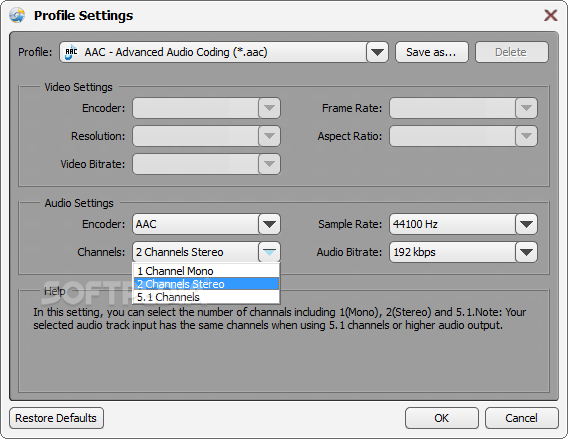The width and height of the screenshot is (568, 439).
Task: Click the Help text paragraph
Action: (x=279, y=318)
